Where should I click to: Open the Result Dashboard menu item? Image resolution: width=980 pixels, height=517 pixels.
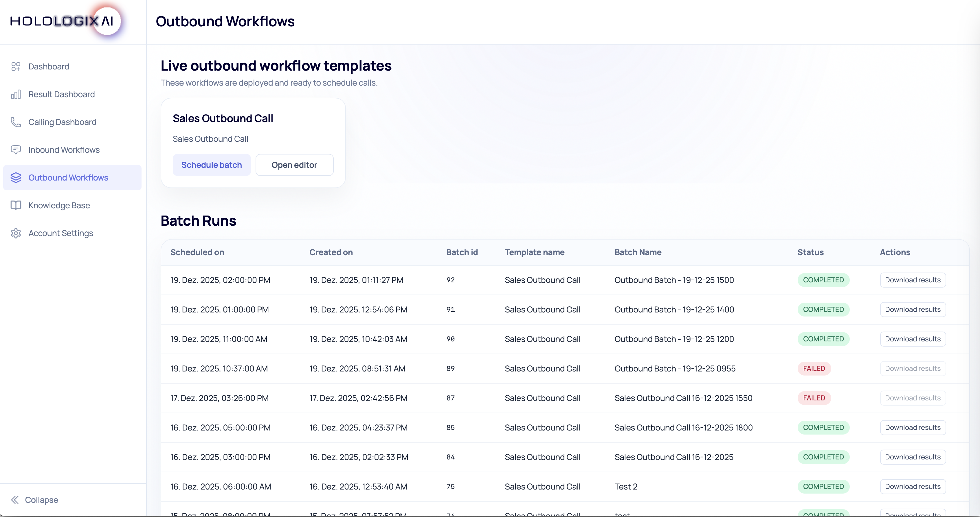[61, 94]
